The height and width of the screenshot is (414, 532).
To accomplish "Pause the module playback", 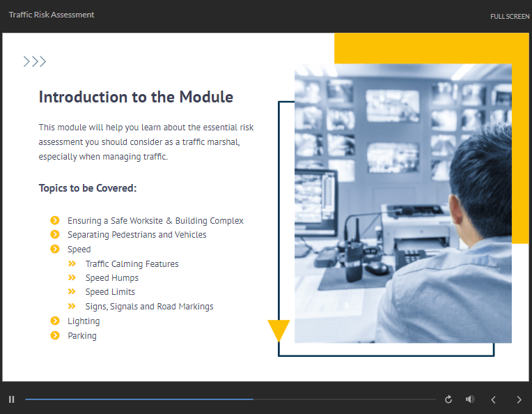I will 12,399.
